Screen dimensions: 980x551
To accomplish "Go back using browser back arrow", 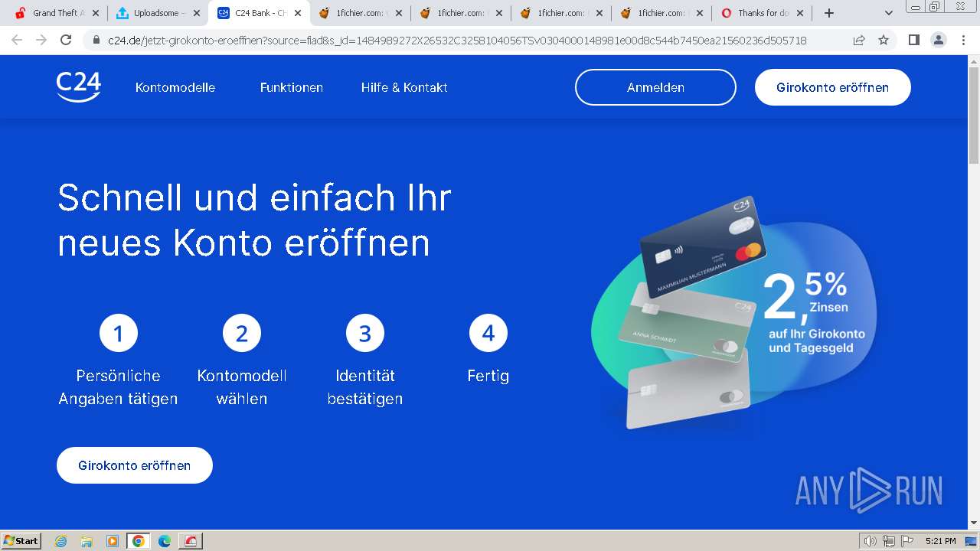I will [x=17, y=40].
